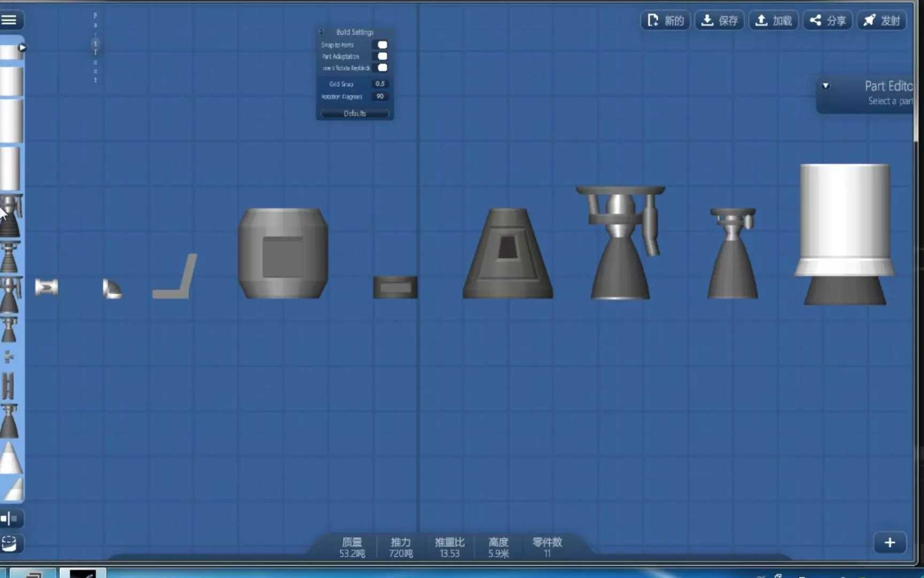
Task: Pick the white nose cone part in list
Action: point(11,458)
